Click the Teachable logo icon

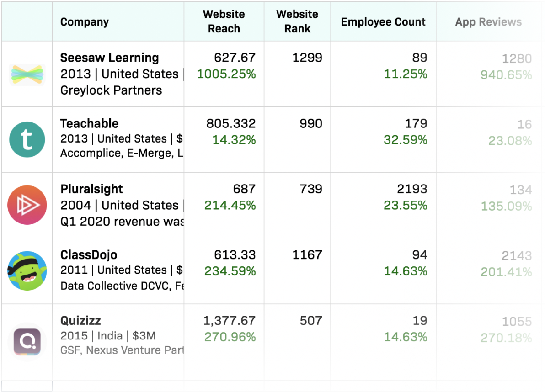tap(27, 139)
